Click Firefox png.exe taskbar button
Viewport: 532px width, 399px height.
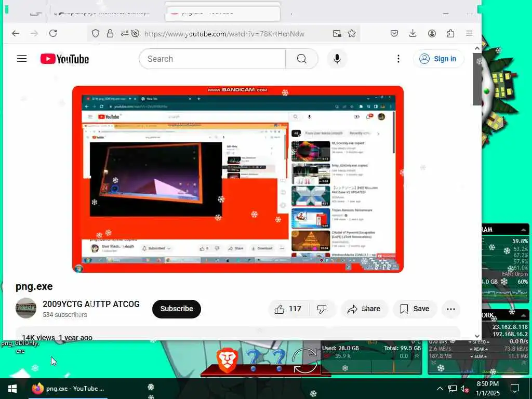pos(68,389)
